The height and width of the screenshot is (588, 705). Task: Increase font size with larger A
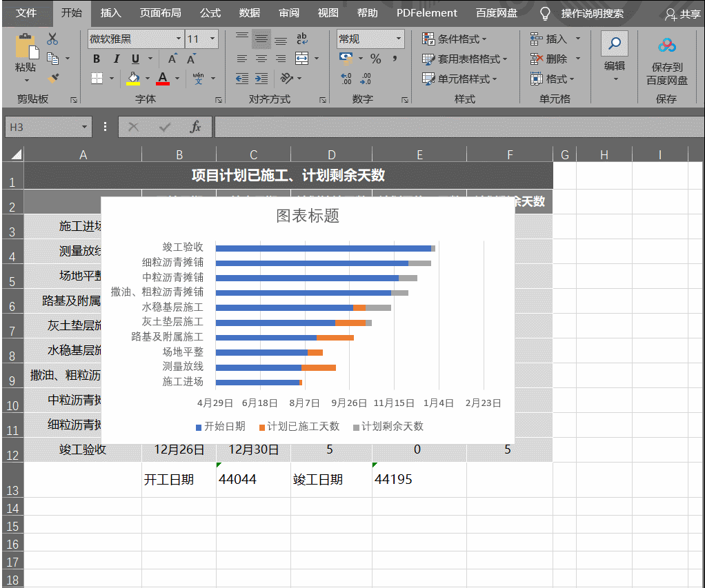(172, 59)
